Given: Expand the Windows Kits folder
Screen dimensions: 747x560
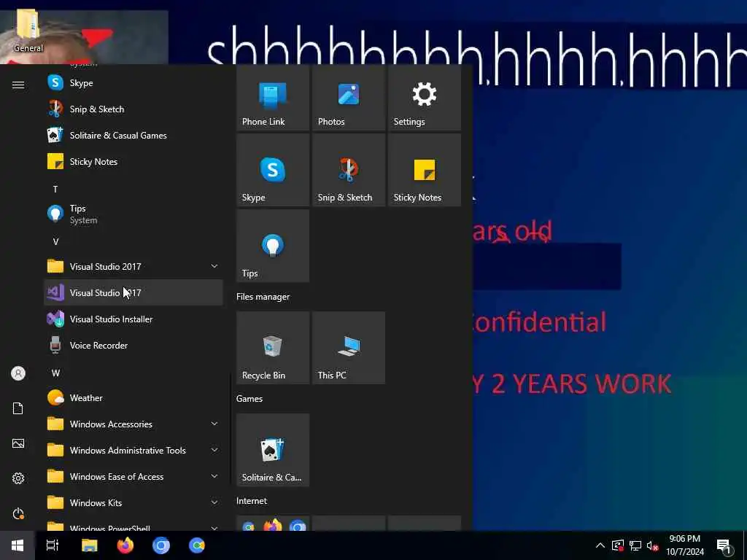Looking at the screenshot, I should tap(133, 502).
